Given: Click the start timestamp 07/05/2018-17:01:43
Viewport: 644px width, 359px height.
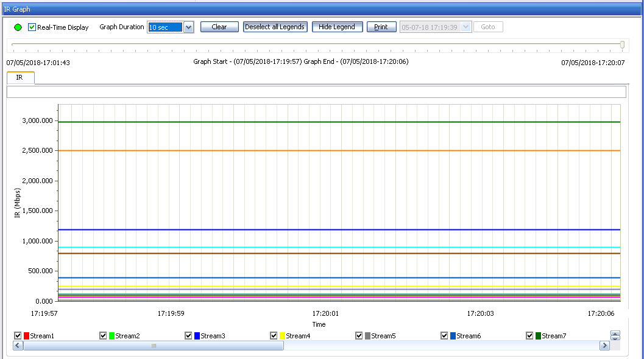Looking at the screenshot, I should (x=38, y=63).
